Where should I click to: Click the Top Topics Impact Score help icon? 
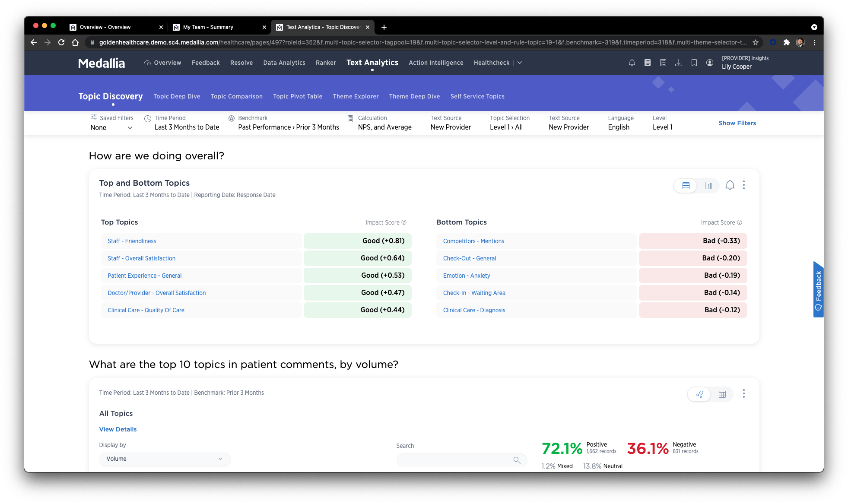404,222
